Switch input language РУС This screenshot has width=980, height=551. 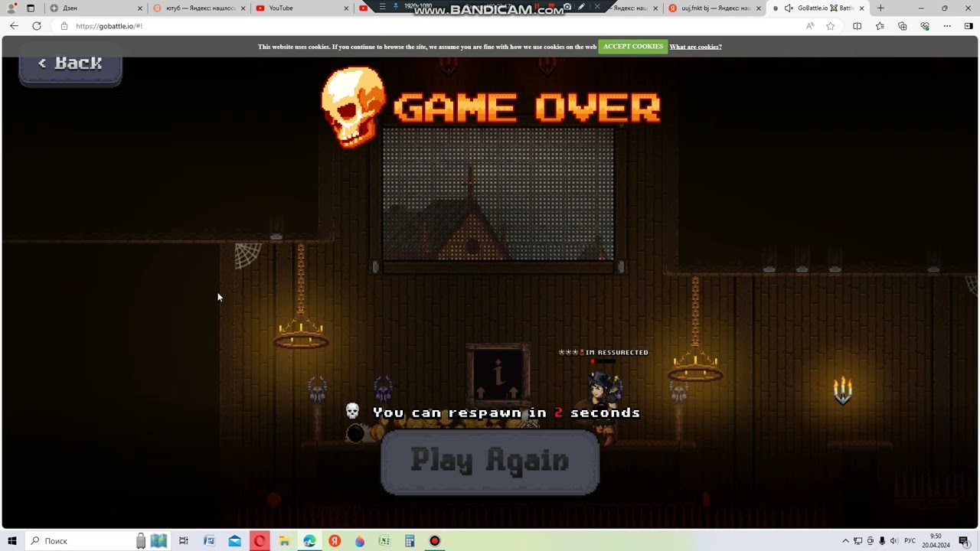[x=910, y=541]
